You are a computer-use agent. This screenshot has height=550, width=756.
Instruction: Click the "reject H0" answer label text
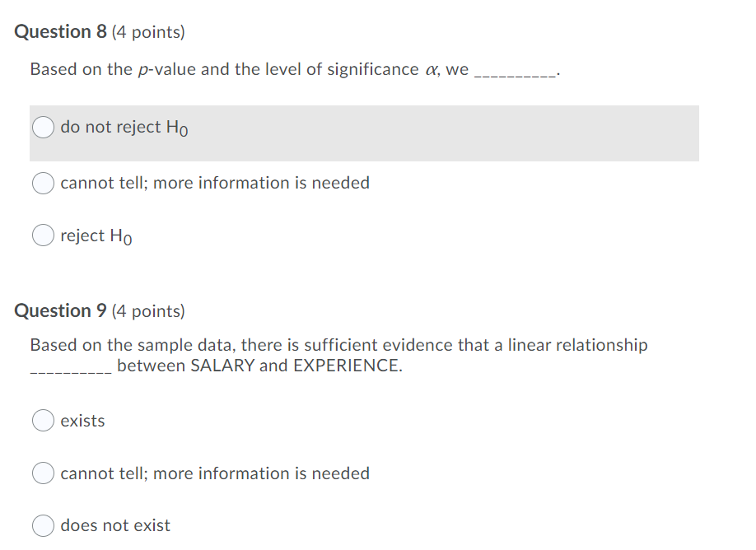coord(94,235)
